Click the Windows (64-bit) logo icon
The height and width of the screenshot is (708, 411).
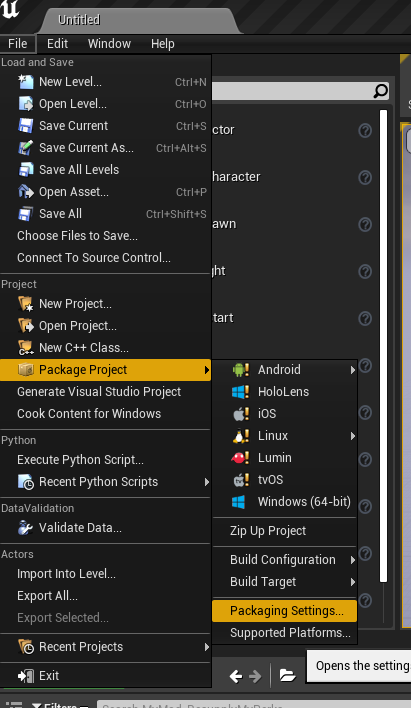pyautogui.click(x=238, y=502)
